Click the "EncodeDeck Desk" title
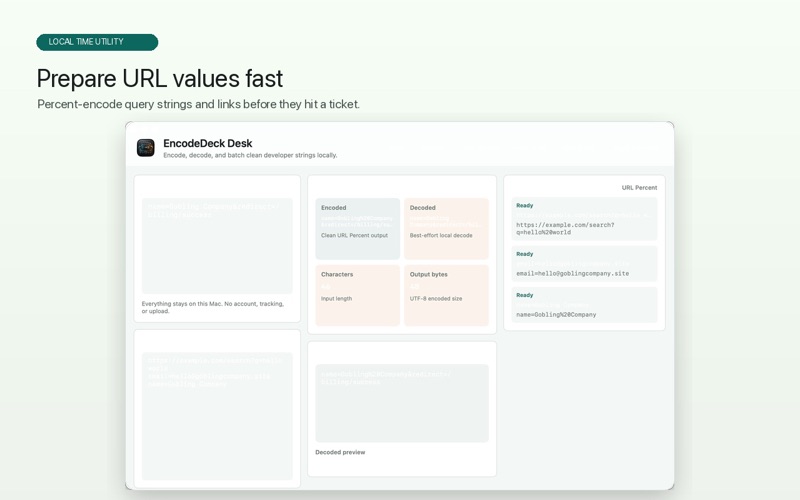The image size is (800, 500). click(208, 143)
